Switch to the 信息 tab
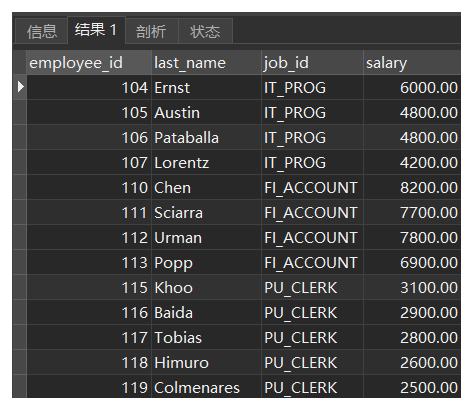Viewport: 474px width, 410px height. pos(42,31)
